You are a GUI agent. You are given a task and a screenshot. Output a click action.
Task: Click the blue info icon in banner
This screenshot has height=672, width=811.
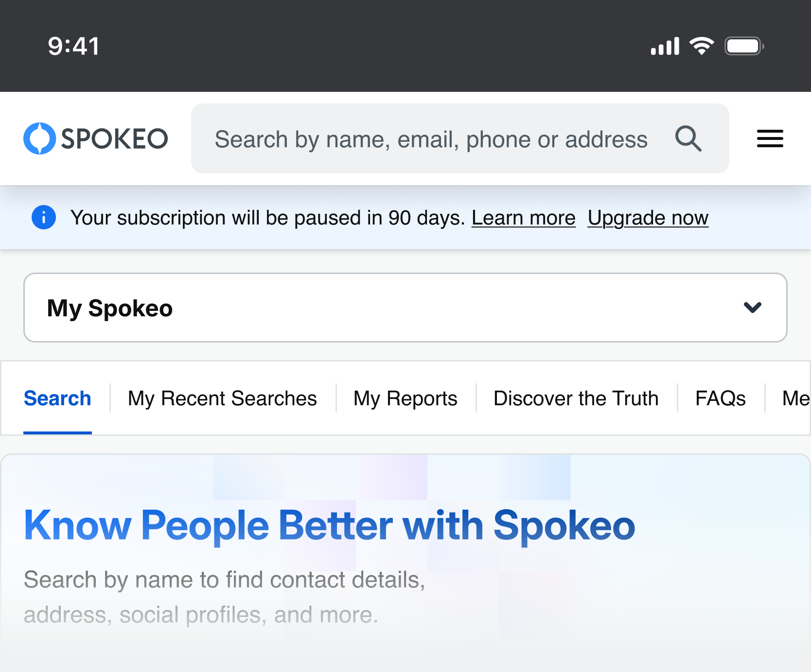44,217
